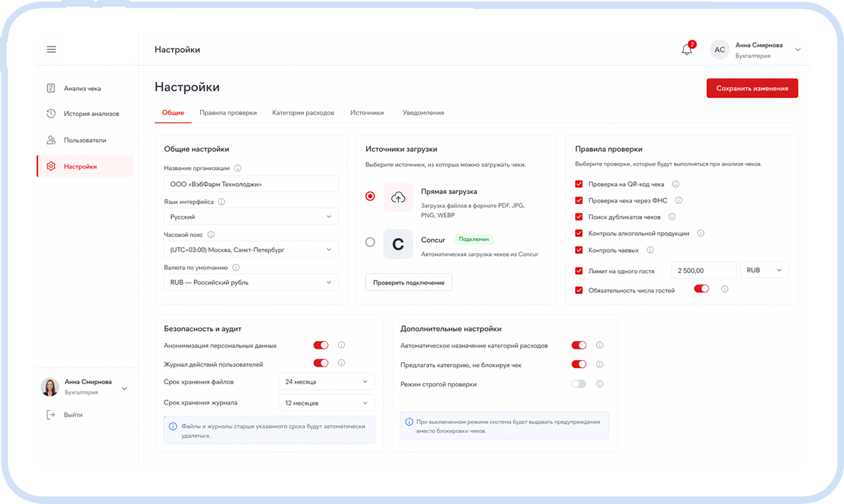Show info for Предлагать категорию, не блокируя чек
This screenshot has width=844, height=504.
[x=600, y=364]
